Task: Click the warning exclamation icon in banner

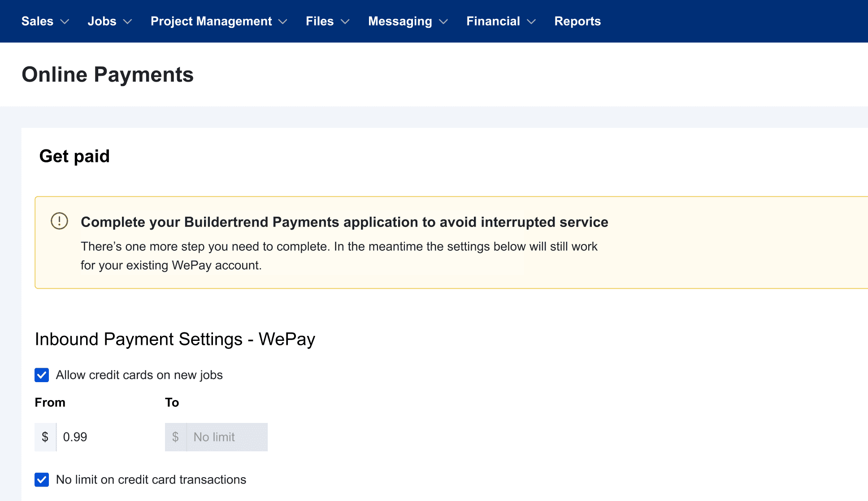Action: (59, 221)
